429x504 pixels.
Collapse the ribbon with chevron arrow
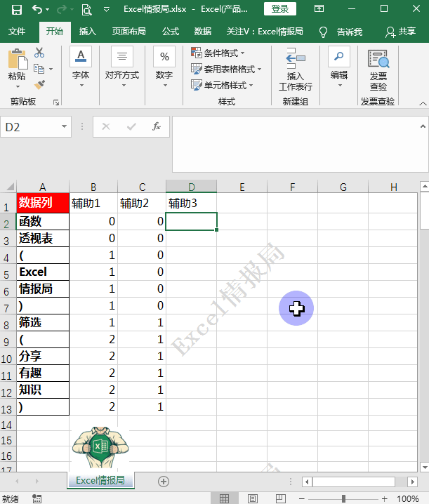coord(423,103)
